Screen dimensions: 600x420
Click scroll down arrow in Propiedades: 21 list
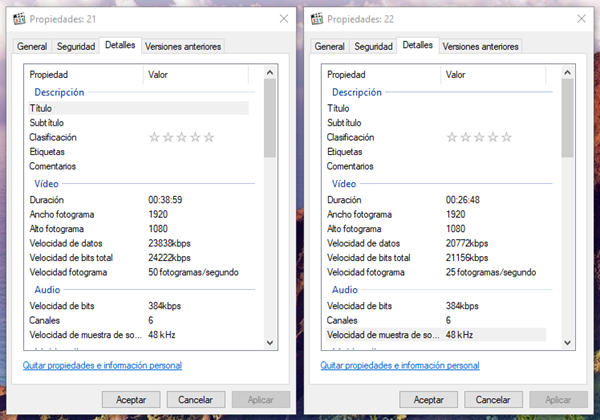(x=270, y=342)
